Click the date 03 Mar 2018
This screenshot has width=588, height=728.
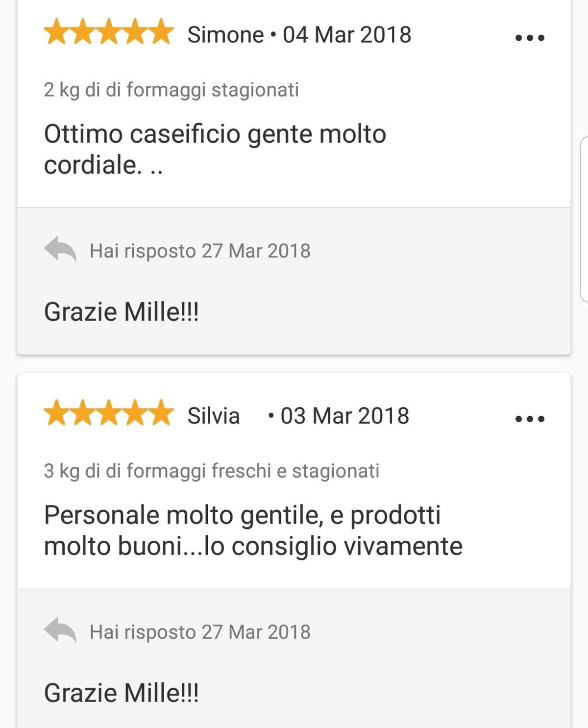click(344, 416)
